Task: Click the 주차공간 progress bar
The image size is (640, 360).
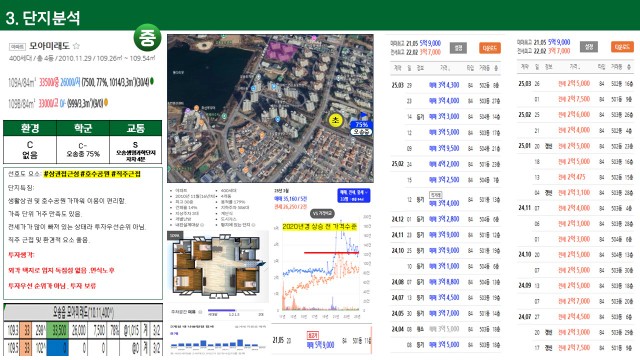Action: pos(236,311)
